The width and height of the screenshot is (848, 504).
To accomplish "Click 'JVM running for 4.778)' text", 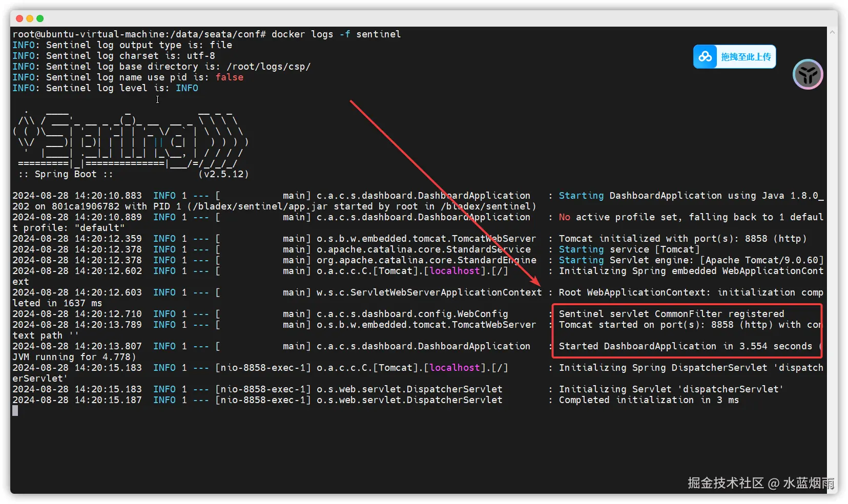I will pos(74,357).
